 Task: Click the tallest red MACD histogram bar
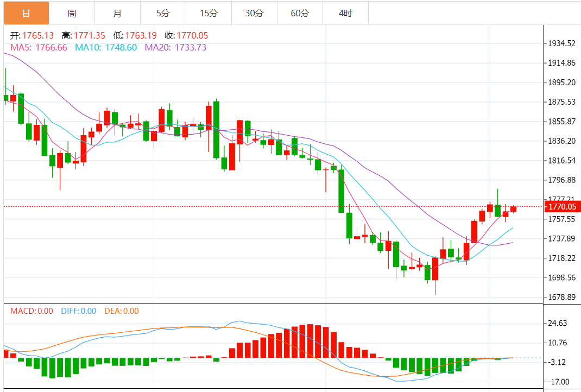tap(310, 341)
